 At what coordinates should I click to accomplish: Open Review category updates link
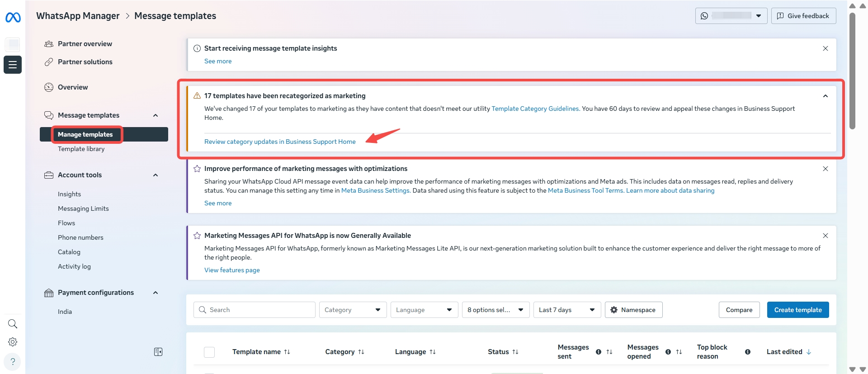point(280,142)
